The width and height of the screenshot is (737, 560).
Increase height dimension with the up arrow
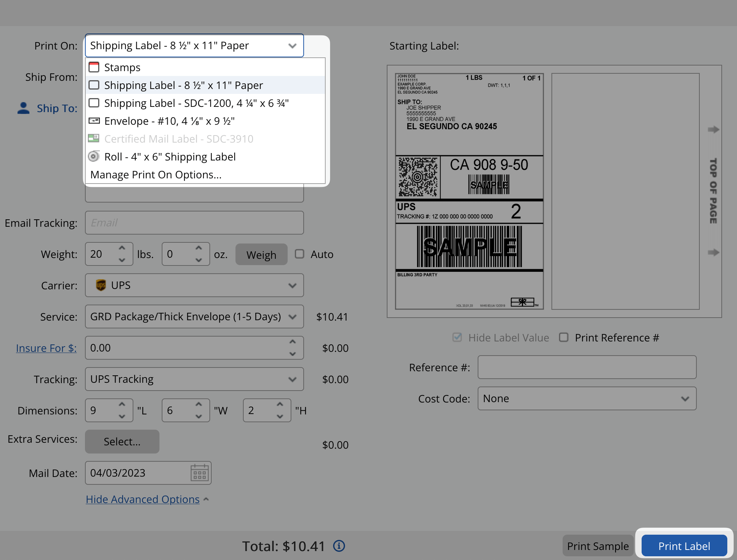[x=280, y=404]
